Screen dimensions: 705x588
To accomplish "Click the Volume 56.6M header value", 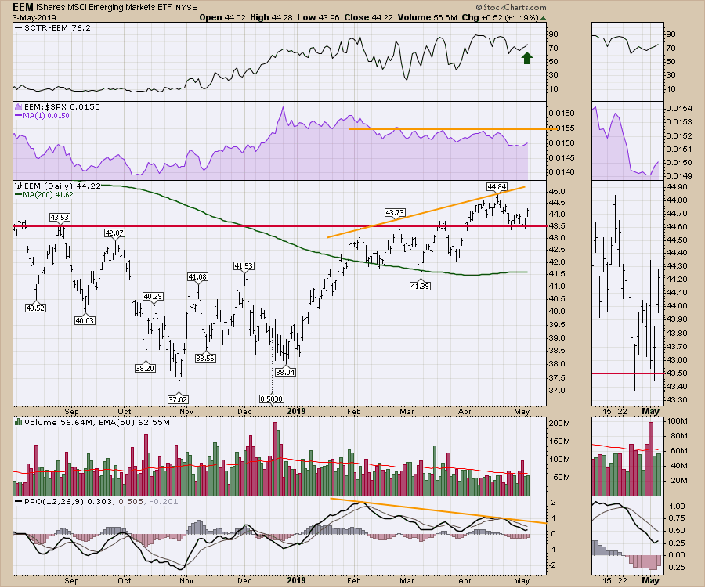I will coord(427,17).
